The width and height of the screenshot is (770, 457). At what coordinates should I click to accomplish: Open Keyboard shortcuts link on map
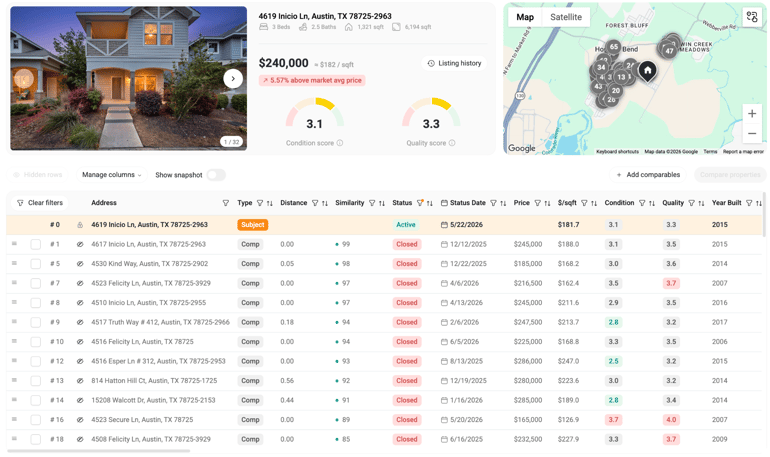[617, 152]
